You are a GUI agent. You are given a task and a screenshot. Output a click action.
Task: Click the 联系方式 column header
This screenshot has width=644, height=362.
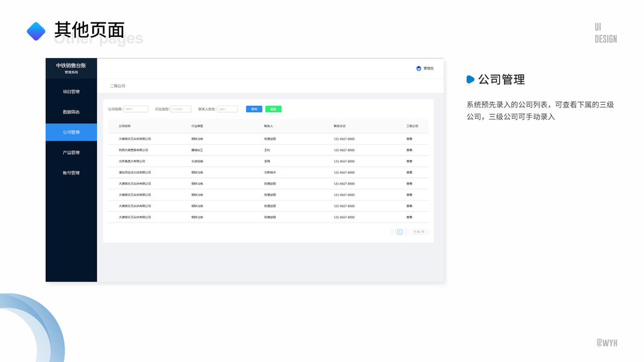(340, 126)
